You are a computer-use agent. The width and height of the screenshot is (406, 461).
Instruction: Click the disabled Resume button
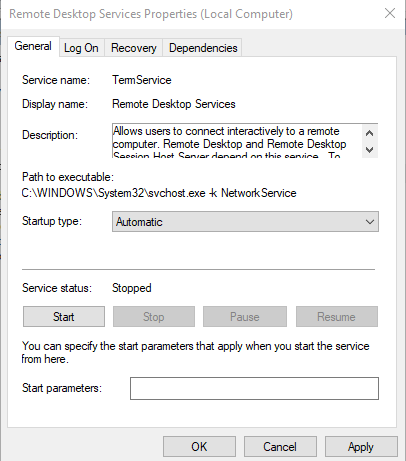337,317
